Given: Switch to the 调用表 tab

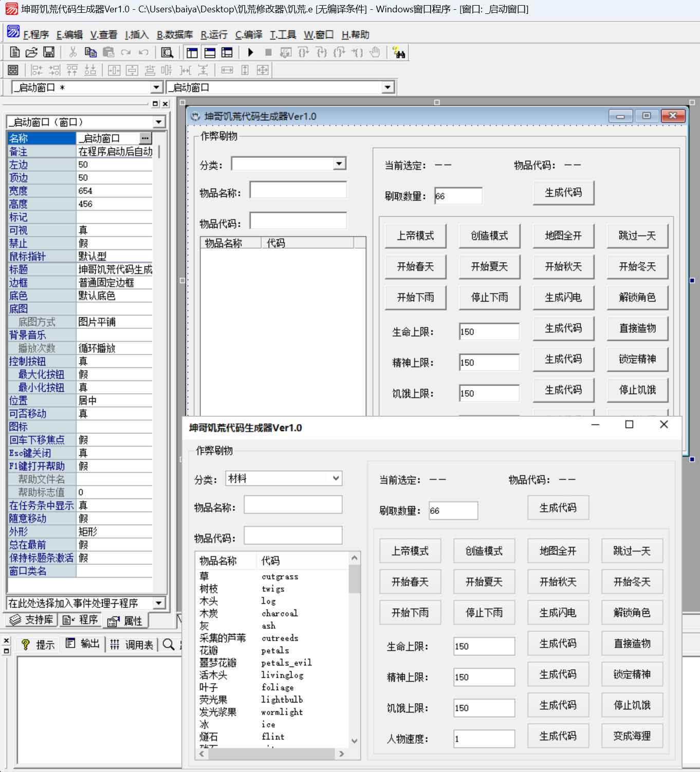Looking at the screenshot, I should click(132, 645).
